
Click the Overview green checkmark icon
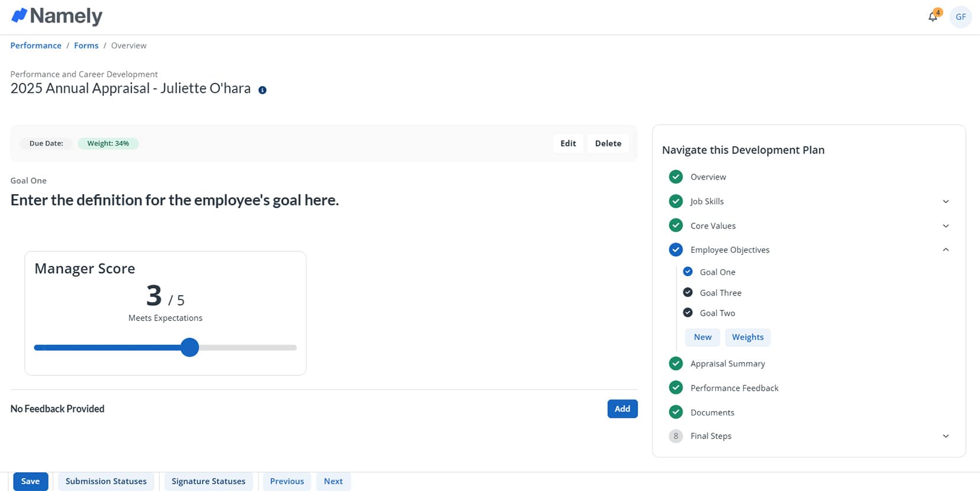tap(676, 177)
